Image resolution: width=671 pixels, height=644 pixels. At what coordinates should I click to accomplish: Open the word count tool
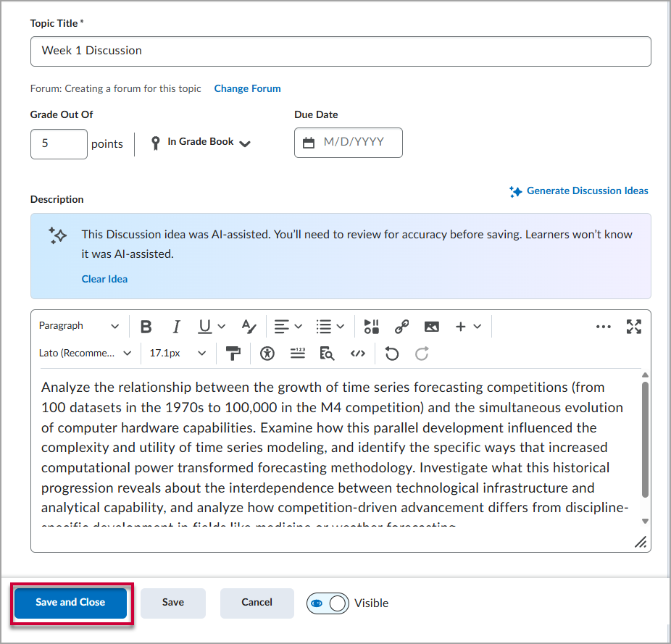click(x=297, y=354)
